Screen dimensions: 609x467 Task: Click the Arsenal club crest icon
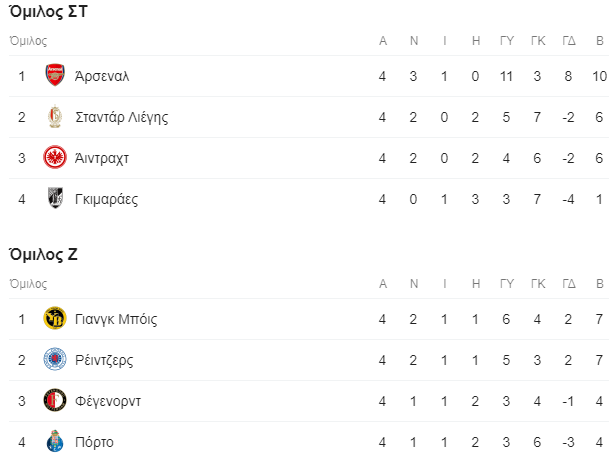55,75
